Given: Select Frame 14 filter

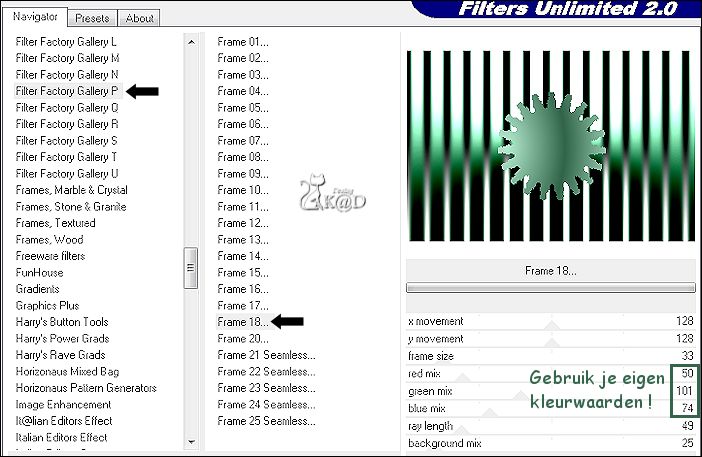Looking at the screenshot, I should click(243, 256).
